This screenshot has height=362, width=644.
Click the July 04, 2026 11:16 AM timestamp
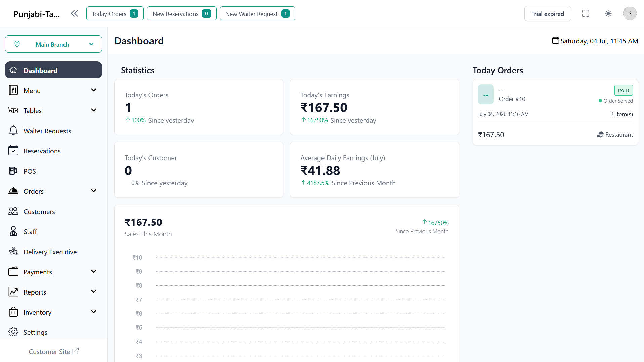pos(503,114)
